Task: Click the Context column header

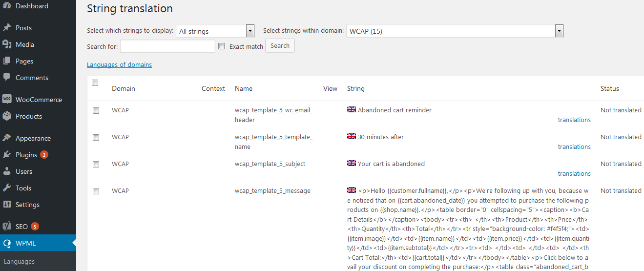Action: 213,88
